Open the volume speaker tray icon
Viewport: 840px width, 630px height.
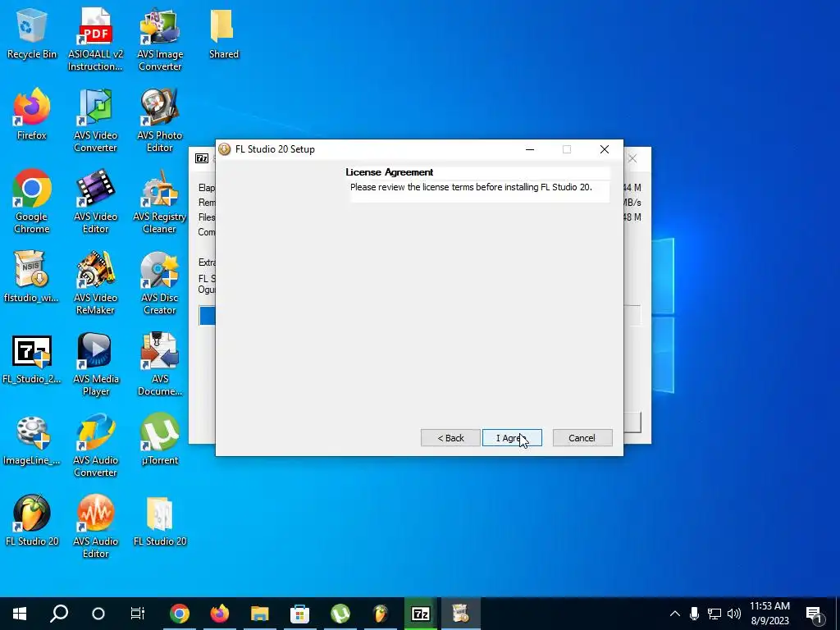click(x=734, y=614)
